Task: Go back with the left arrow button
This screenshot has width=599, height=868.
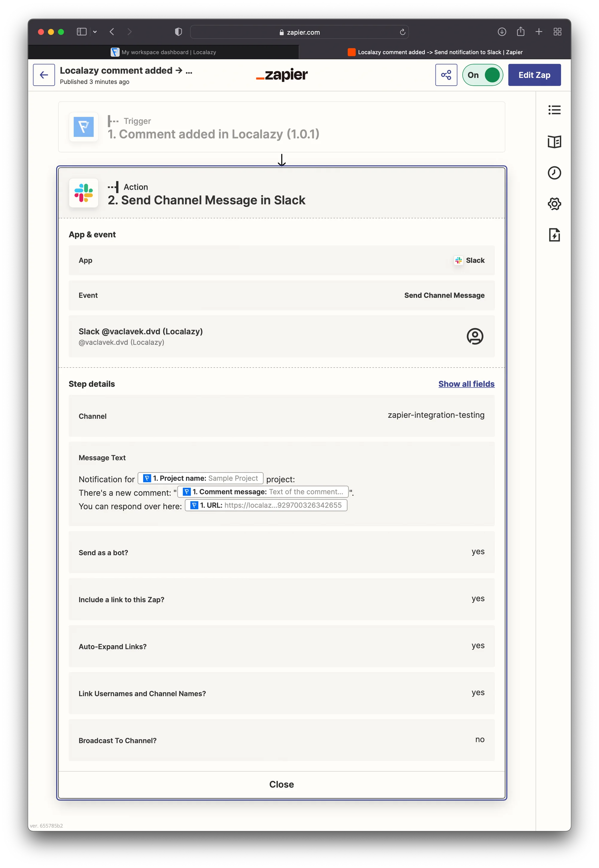Action: (44, 75)
